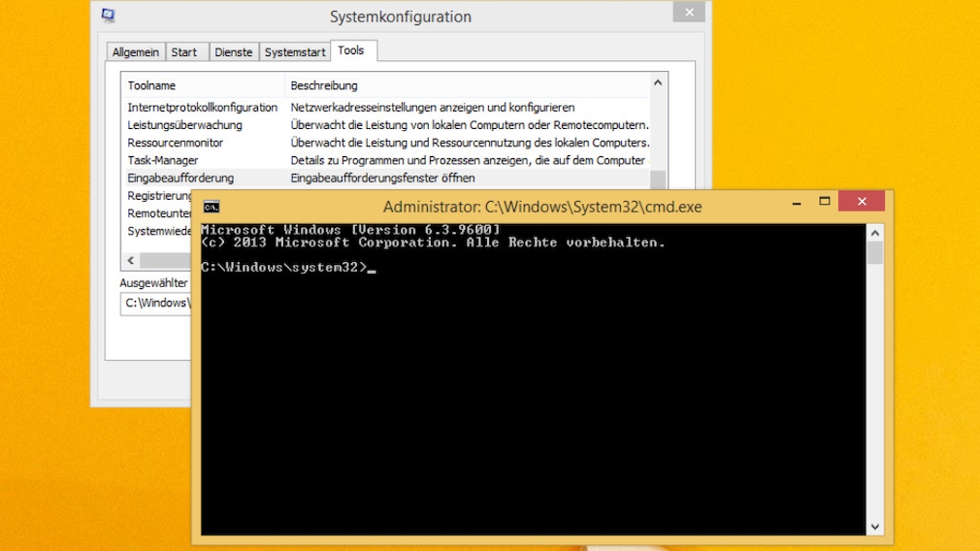The image size is (980, 551).
Task: Select Internetprotokollkonfiguration in the tools list
Action: (203, 108)
